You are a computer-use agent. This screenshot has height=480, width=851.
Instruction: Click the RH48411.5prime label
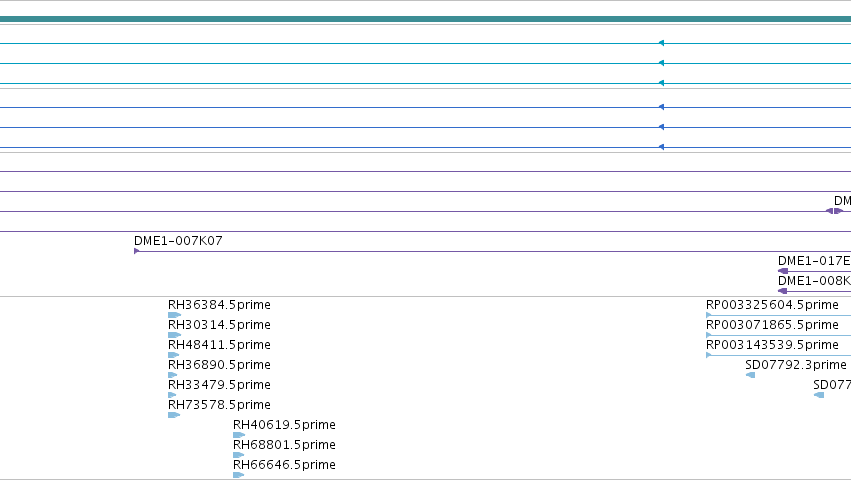point(219,345)
